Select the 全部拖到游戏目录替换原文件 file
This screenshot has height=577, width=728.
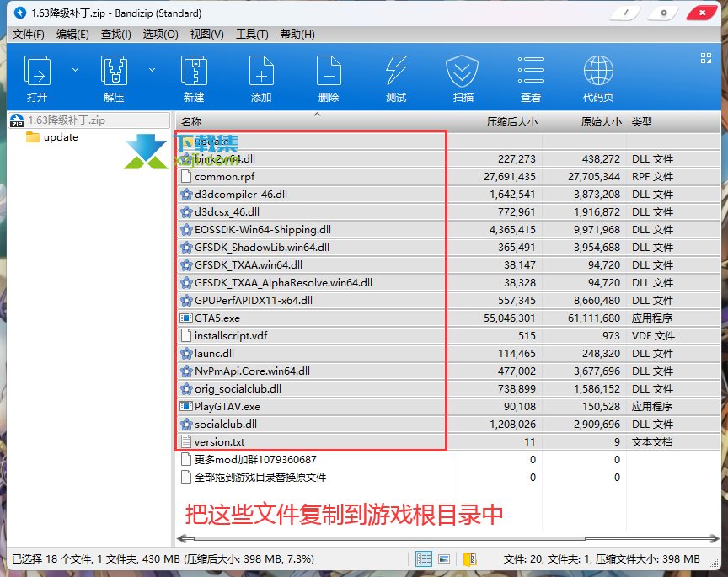pos(448,478)
